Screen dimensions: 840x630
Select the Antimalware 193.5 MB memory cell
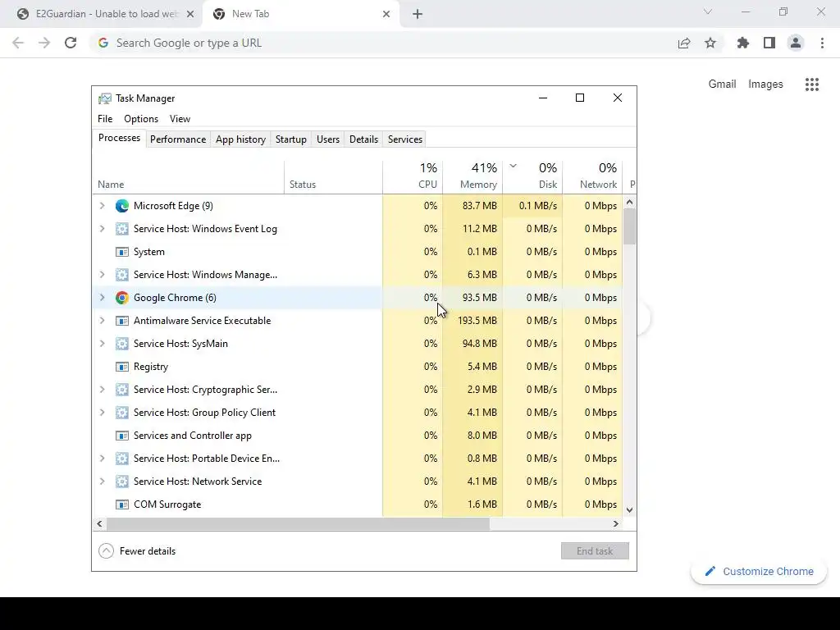(473, 321)
